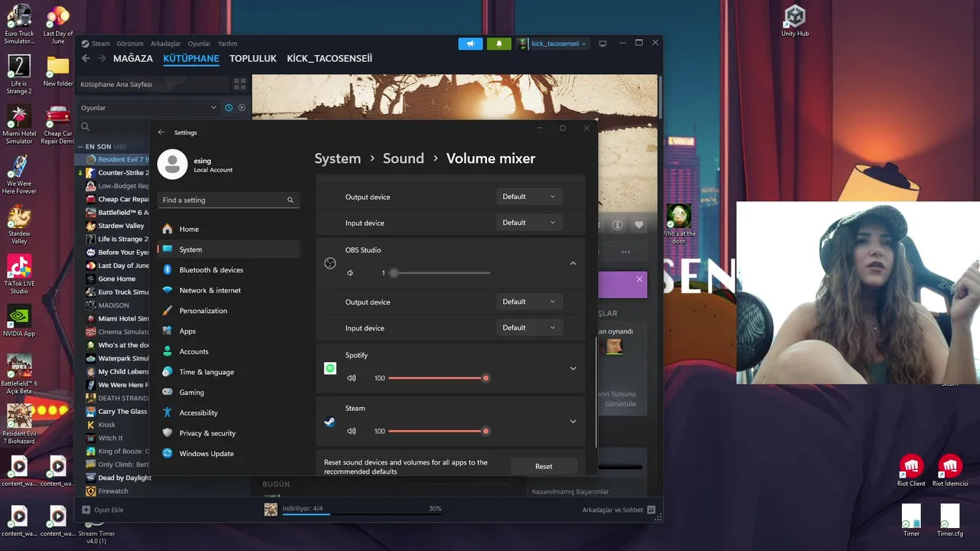
Task: Adjust the Spotify volume slider
Action: coord(440,378)
